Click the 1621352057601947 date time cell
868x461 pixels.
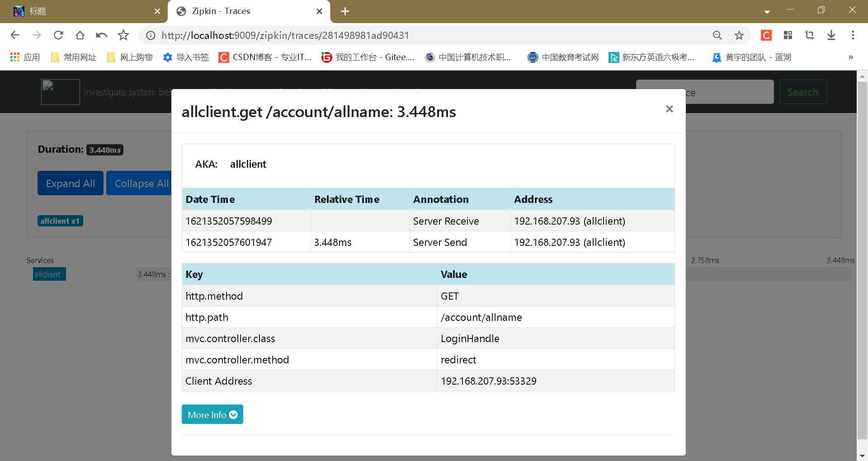coord(246,242)
